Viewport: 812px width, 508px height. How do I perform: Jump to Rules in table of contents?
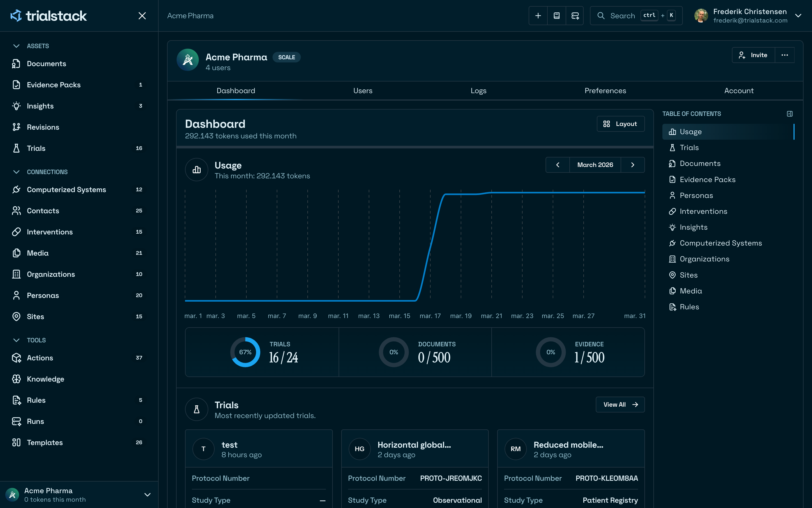(728, 307)
